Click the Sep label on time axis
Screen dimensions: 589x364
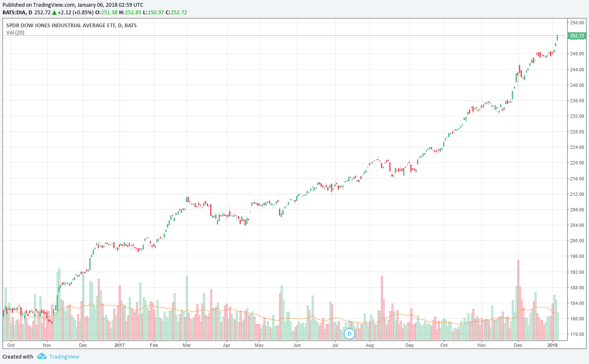click(x=409, y=345)
